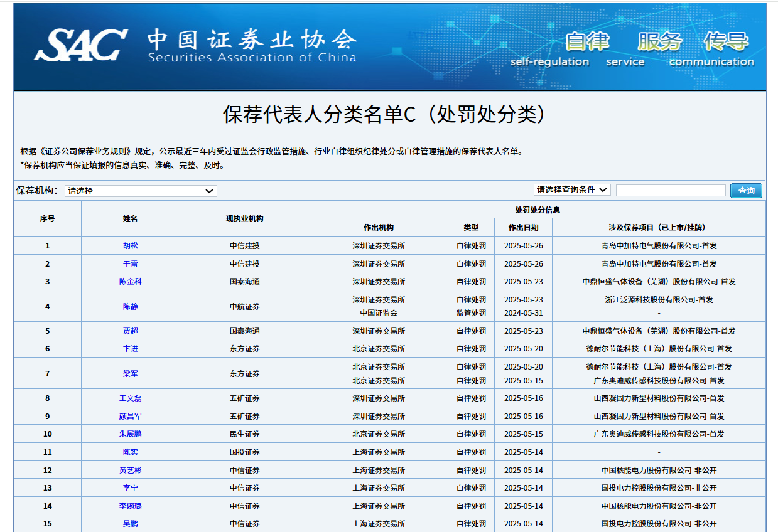778x532 pixels.
Task: Open the 李宁 name link
Action: [x=130, y=488]
